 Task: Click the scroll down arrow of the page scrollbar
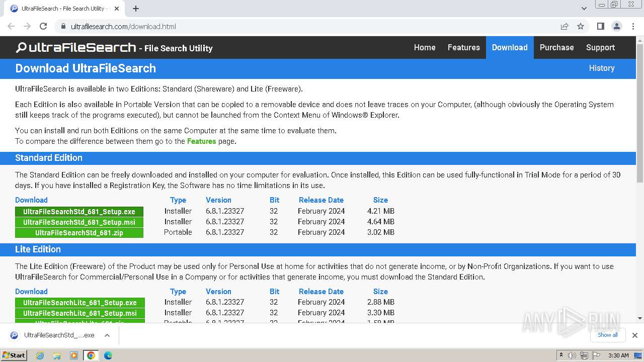[639, 318]
